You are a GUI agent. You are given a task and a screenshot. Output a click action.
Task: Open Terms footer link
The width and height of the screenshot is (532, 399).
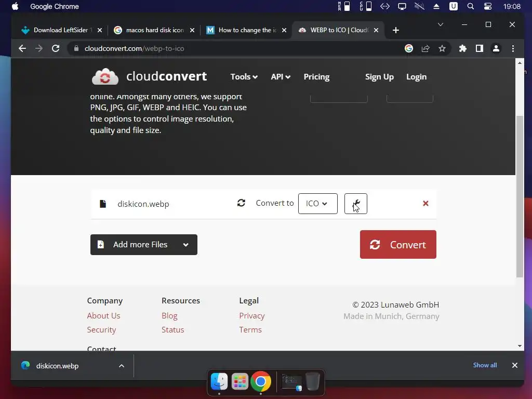[x=250, y=330]
